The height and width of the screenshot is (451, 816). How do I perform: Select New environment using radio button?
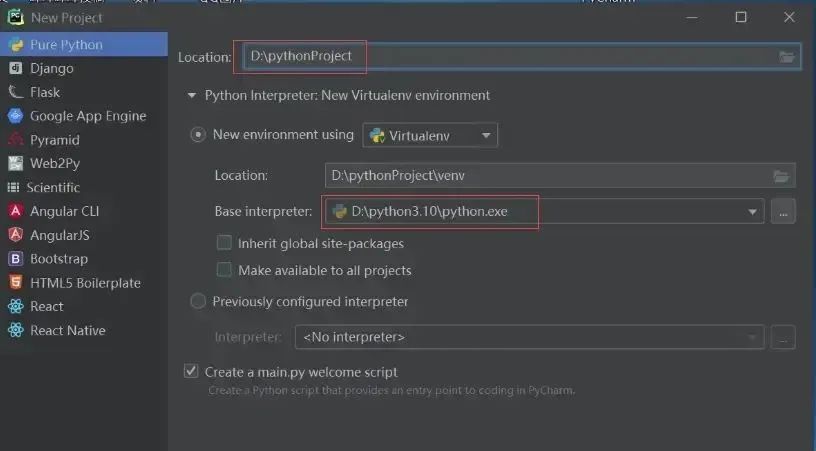198,135
